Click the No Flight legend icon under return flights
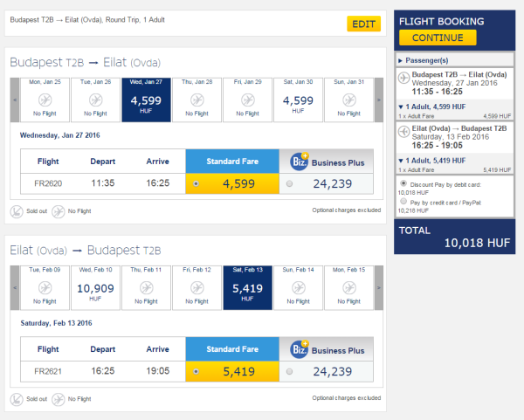The width and height of the screenshot is (524, 420). tap(59, 399)
